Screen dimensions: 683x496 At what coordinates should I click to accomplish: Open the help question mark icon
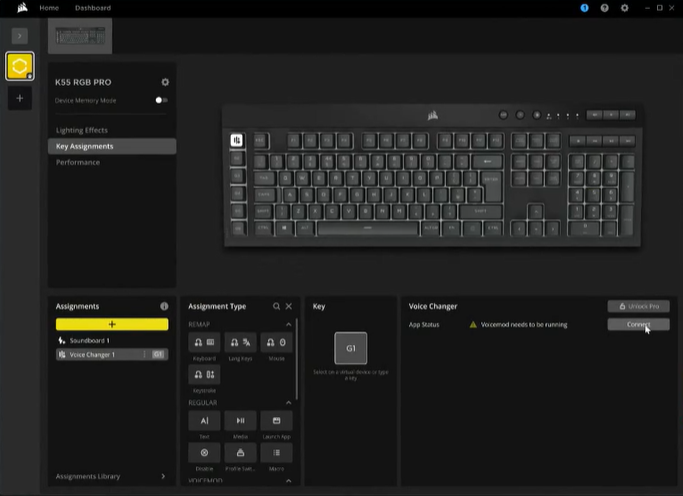click(x=605, y=8)
